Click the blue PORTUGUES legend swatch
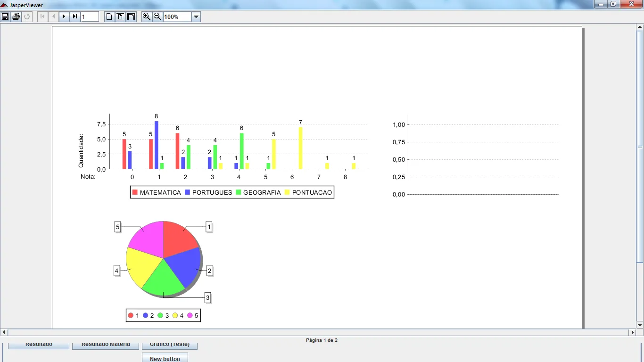 click(187, 192)
